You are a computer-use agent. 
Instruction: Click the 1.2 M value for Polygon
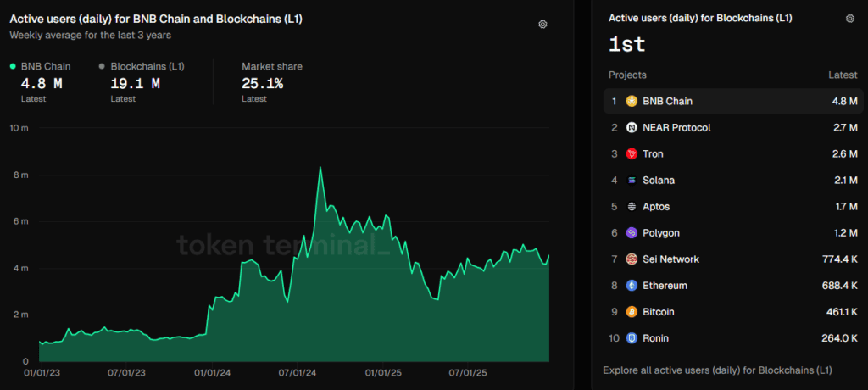[846, 233]
